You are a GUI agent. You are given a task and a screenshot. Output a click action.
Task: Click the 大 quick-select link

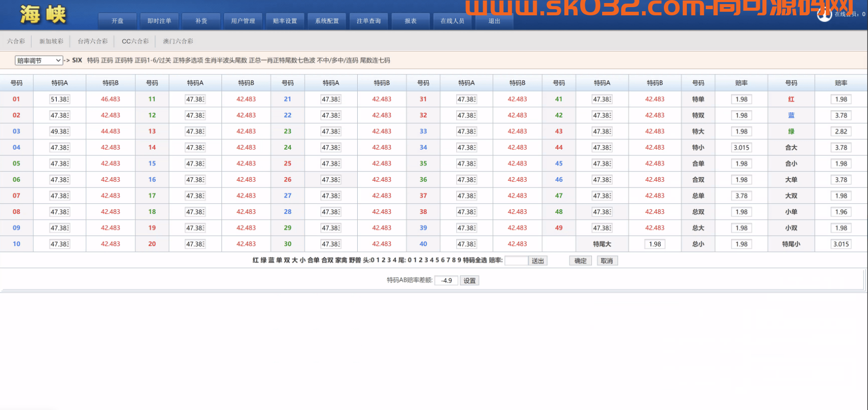pyautogui.click(x=294, y=260)
